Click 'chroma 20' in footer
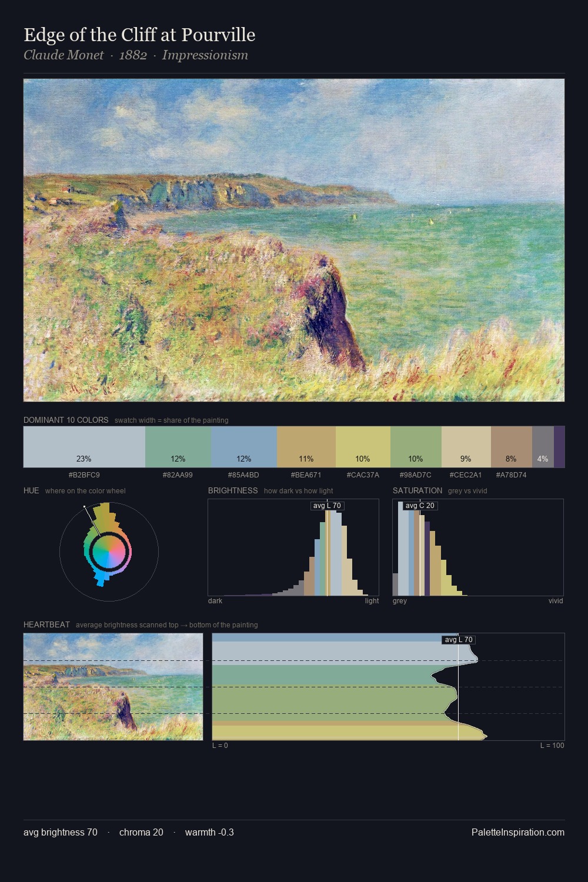588x882 pixels. tap(141, 832)
